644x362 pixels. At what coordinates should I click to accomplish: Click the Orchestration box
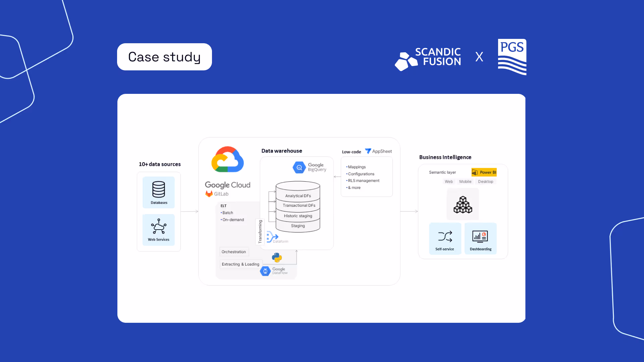(x=234, y=252)
